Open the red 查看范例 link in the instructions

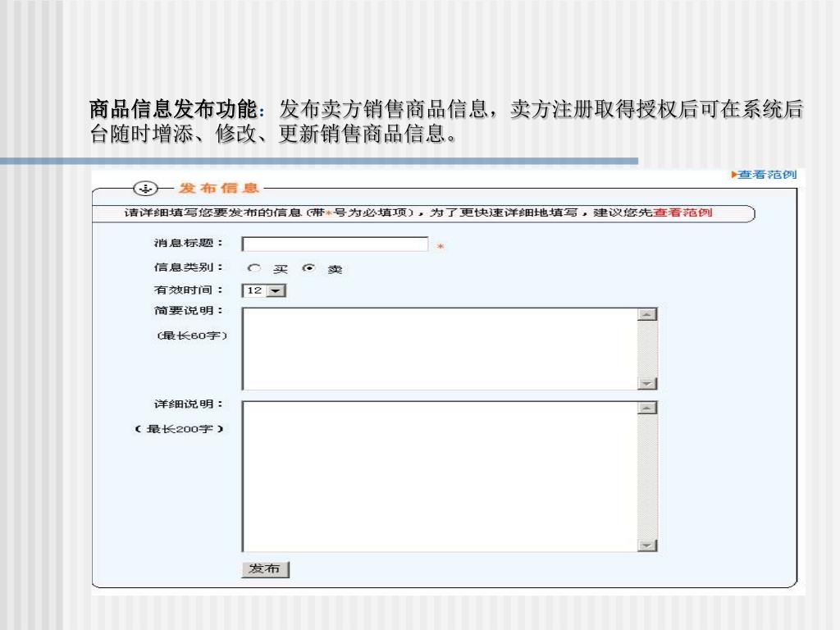point(682,212)
